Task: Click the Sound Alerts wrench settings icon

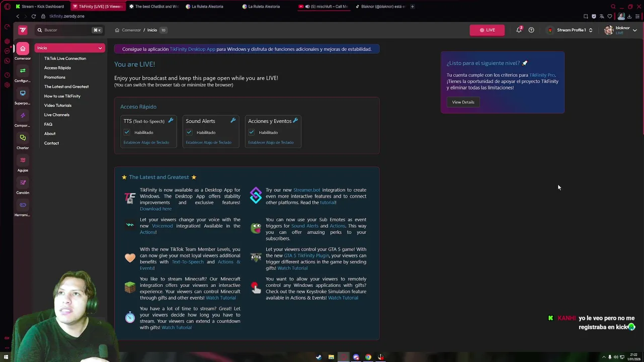Action: 233,120
